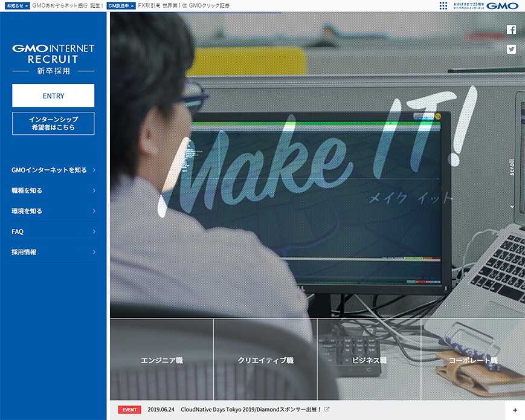
Task: Open the Facebook share icon
Action: click(x=512, y=29)
